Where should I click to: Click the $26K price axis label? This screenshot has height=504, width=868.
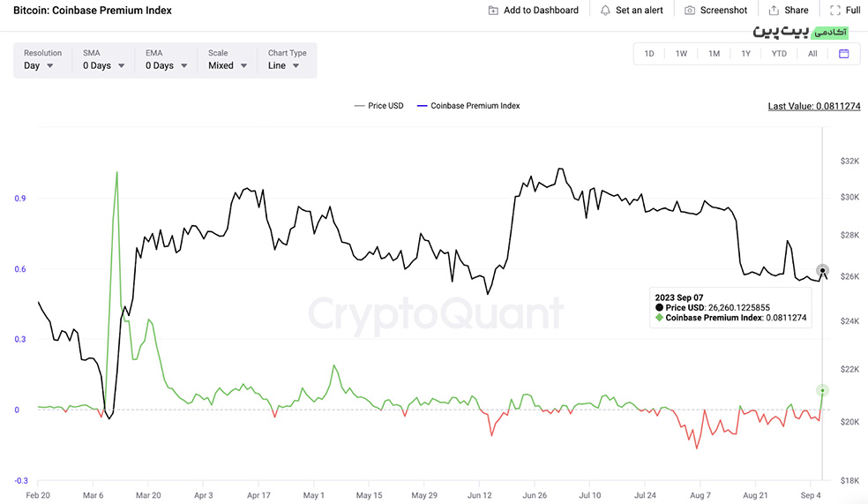[x=849, y=276]
